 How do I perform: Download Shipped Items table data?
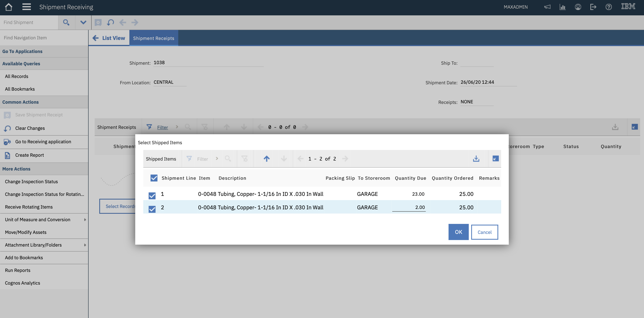point(476,159)
